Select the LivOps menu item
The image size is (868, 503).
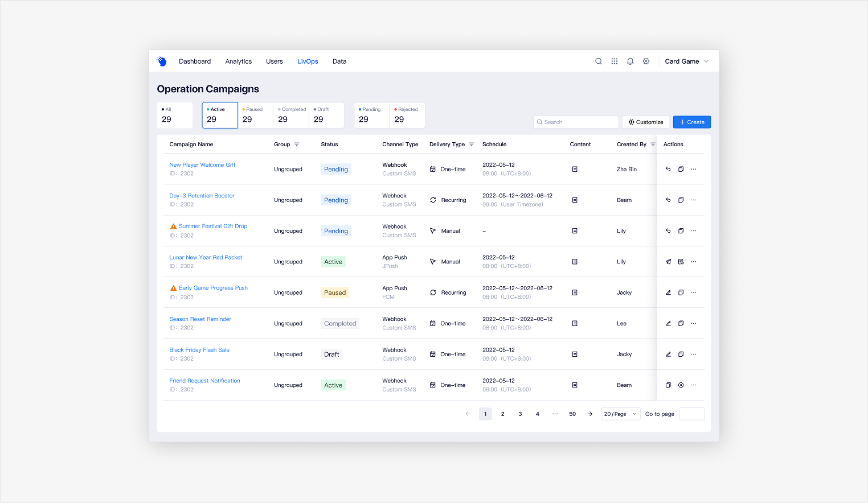tap(308, 61)
